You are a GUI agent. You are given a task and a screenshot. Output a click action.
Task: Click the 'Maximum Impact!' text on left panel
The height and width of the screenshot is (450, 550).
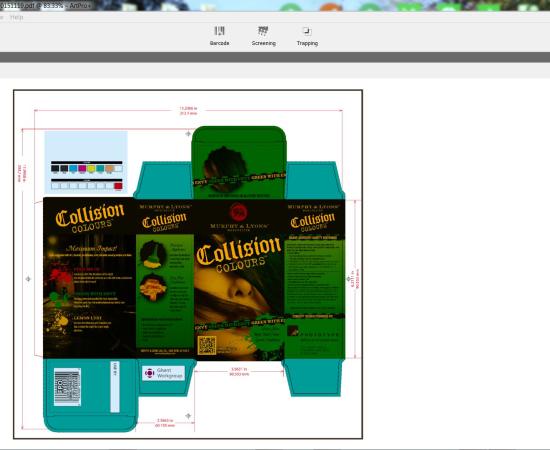[92, 249]
